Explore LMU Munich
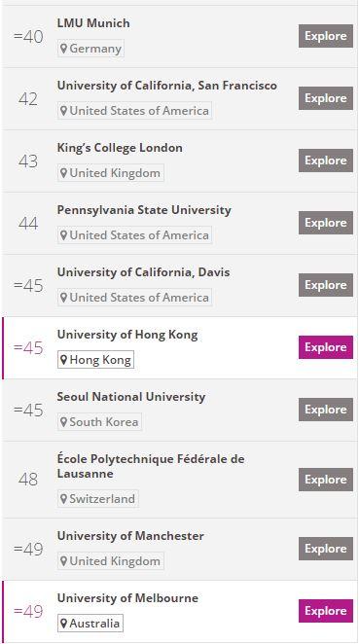This screenshot has height=644, width=360. (x=326, y=36)
